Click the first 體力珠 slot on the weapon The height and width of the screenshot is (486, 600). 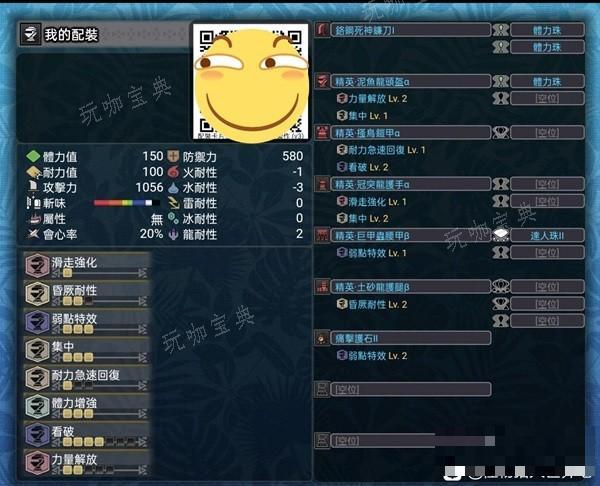coord(547,30)
